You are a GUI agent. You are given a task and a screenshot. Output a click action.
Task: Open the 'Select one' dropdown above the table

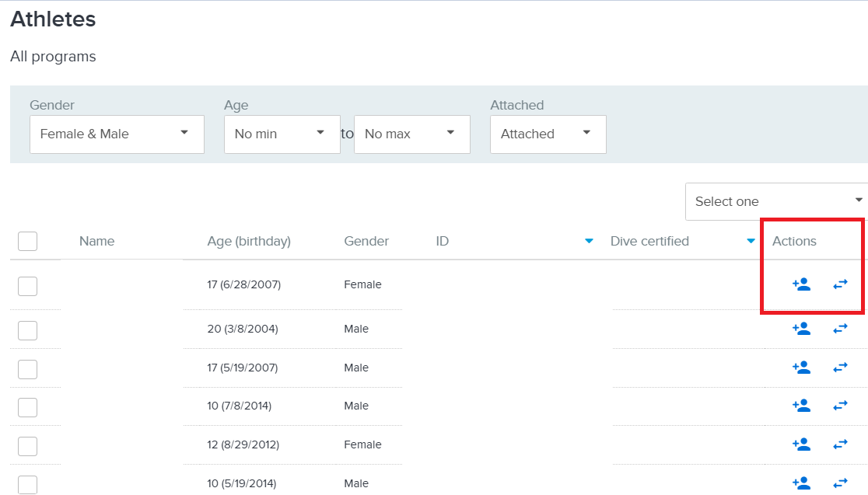click(x=775, y=201)
